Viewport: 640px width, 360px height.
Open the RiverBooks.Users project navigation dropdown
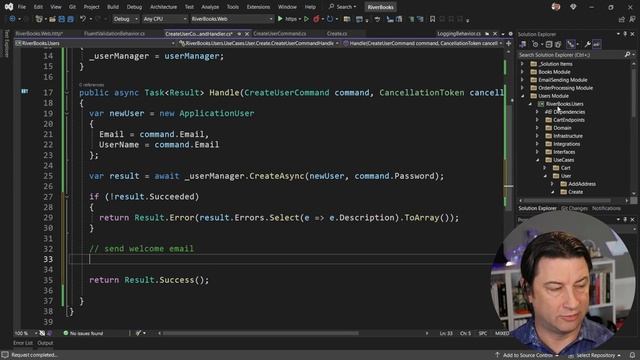(x=96, y=43)
